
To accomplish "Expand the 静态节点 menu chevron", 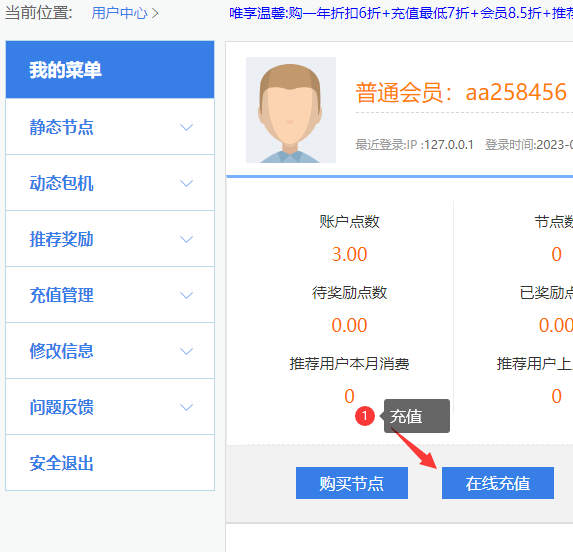I will coord(186,127).
